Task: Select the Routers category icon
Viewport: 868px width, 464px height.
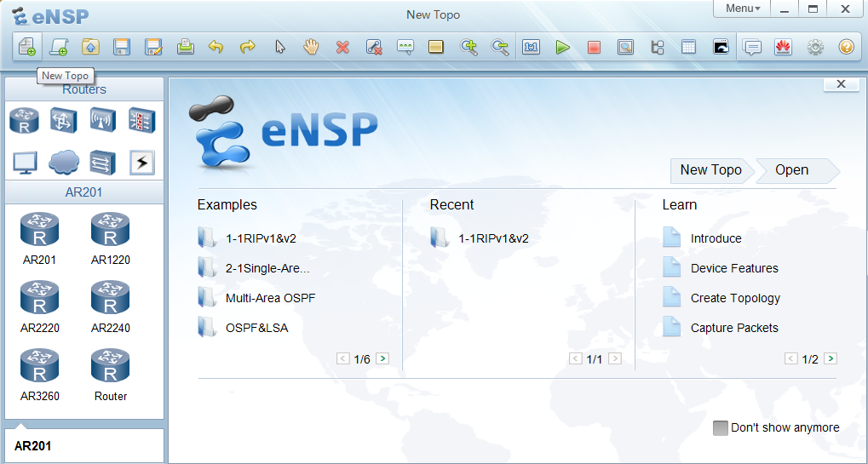Action: [x=25, y=121]
